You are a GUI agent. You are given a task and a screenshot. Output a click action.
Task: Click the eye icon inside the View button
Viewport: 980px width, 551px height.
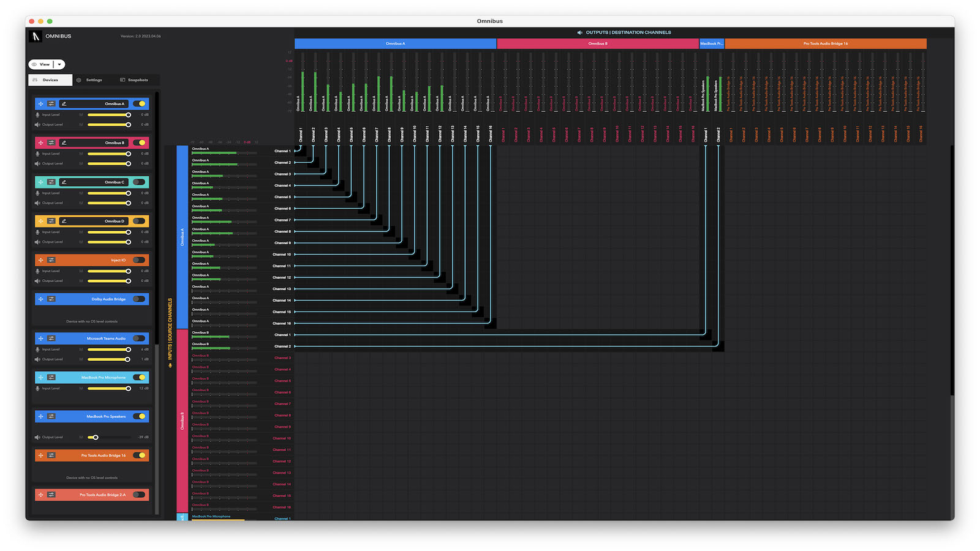click(x=34, y=64)
